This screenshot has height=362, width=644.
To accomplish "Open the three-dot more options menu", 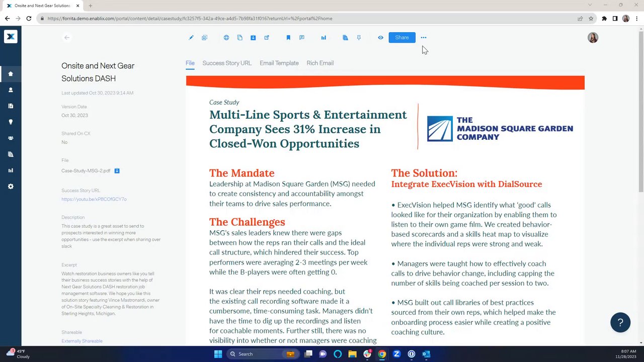I will point(424,38).
